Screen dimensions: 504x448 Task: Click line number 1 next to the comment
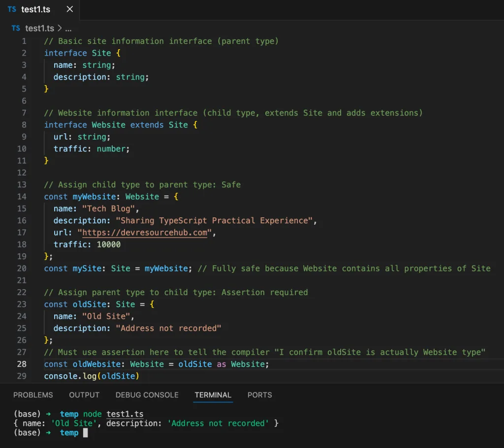23,41
